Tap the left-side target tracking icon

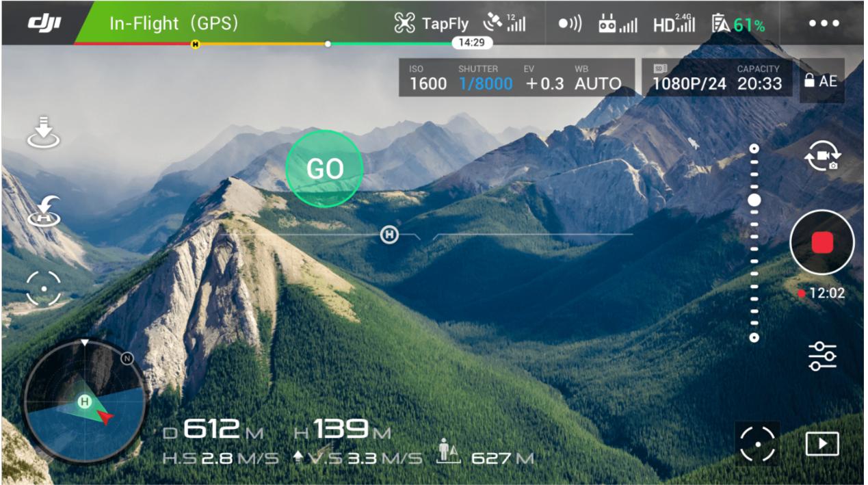(44, 289)
